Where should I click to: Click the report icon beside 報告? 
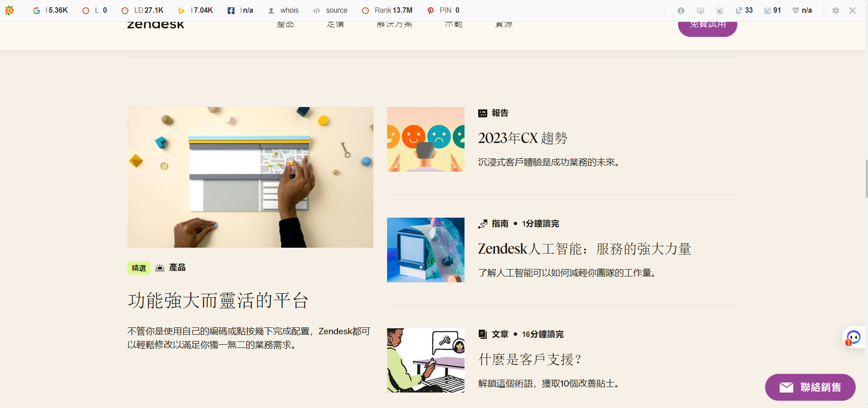(483, 113)
